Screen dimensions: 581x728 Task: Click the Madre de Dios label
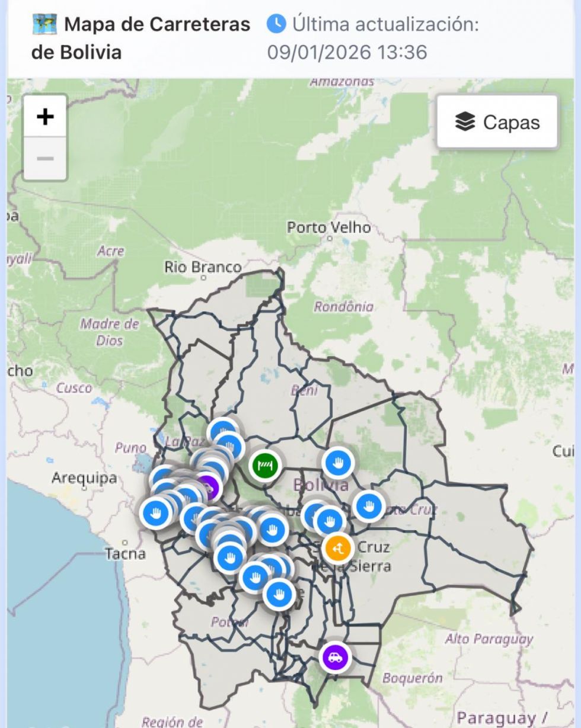click(110, 332)
